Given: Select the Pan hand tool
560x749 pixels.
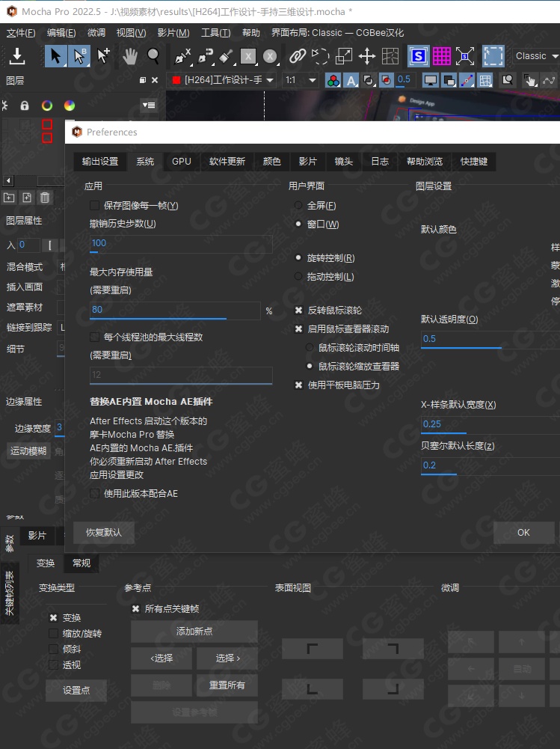Looking at the screenshot, I should (x=129, y=56).
